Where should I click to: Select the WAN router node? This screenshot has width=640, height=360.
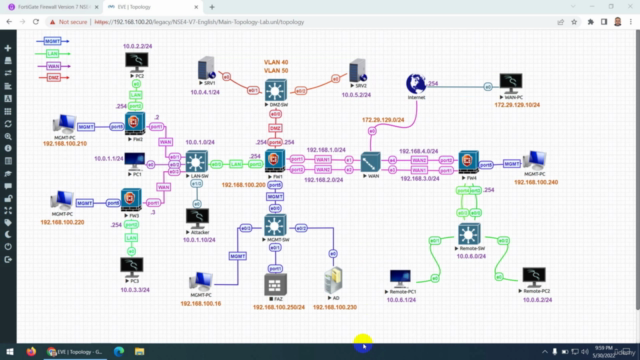[371, 162]
